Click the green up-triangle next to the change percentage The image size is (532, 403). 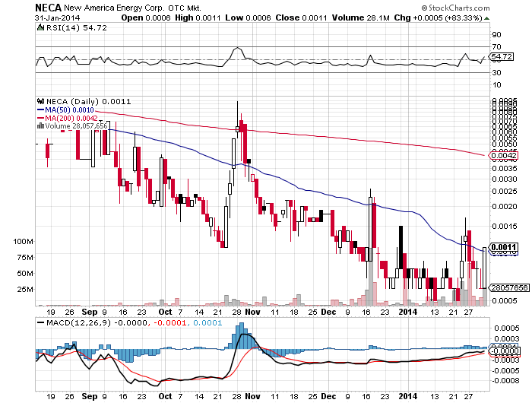click(486, 18)
